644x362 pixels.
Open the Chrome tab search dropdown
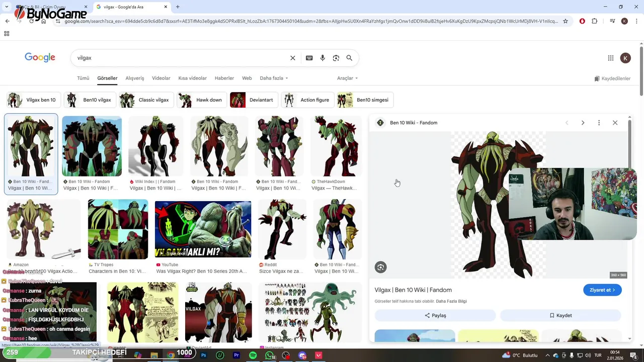(x=7, y=7)
